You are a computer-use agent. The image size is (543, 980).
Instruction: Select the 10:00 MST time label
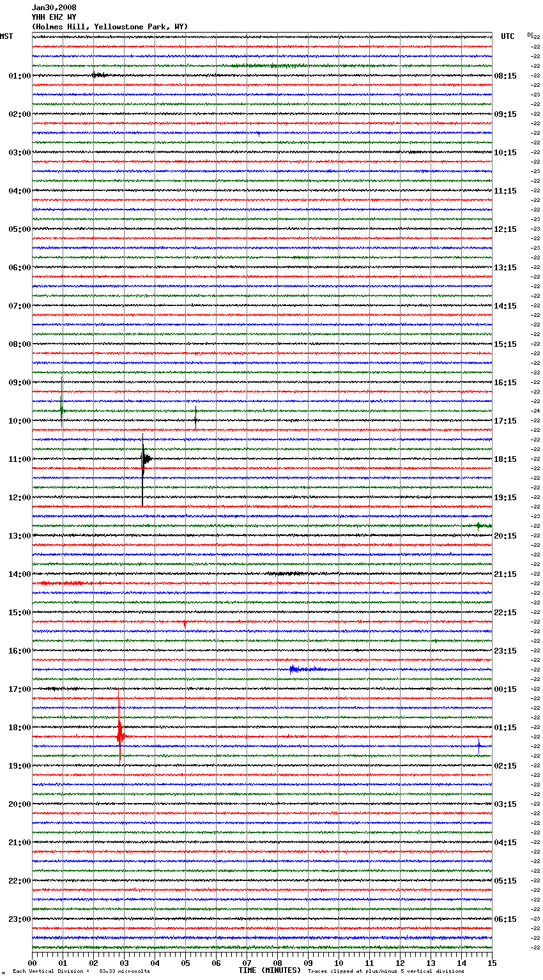pos(20,421)
